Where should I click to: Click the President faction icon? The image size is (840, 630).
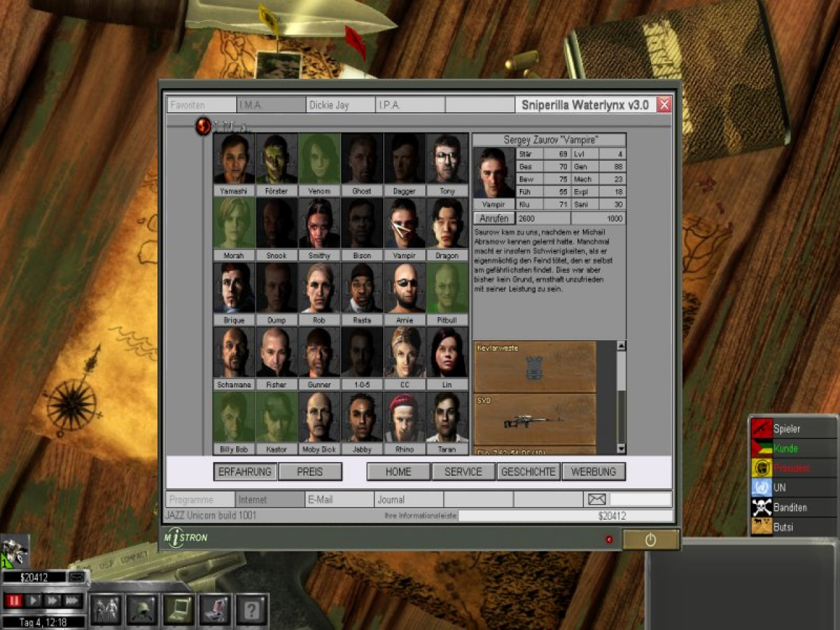click(x=762, y=468)
